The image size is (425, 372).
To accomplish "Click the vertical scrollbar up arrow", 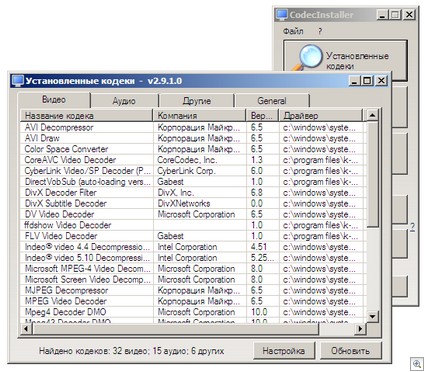I will pos(372,115).
